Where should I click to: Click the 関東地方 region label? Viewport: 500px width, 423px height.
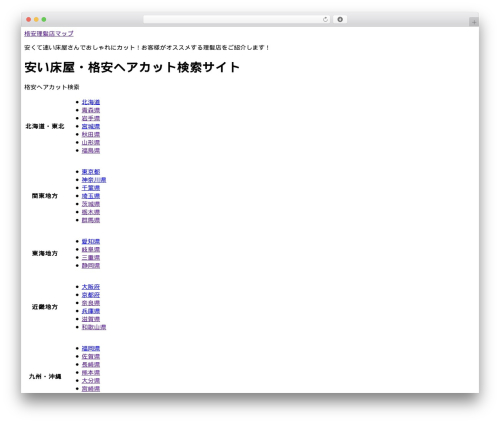point(45,196)
